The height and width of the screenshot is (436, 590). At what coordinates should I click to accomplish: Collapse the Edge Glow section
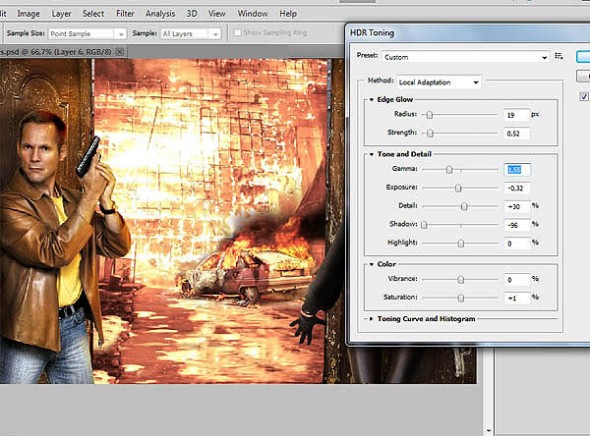[371, 100]
